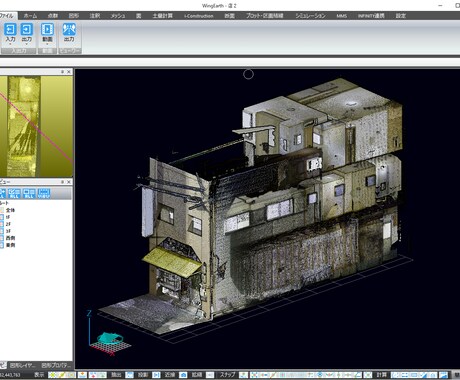Click the icon right of 抽出
Viewport: 460px width, 380px height.
pos(129,375)
